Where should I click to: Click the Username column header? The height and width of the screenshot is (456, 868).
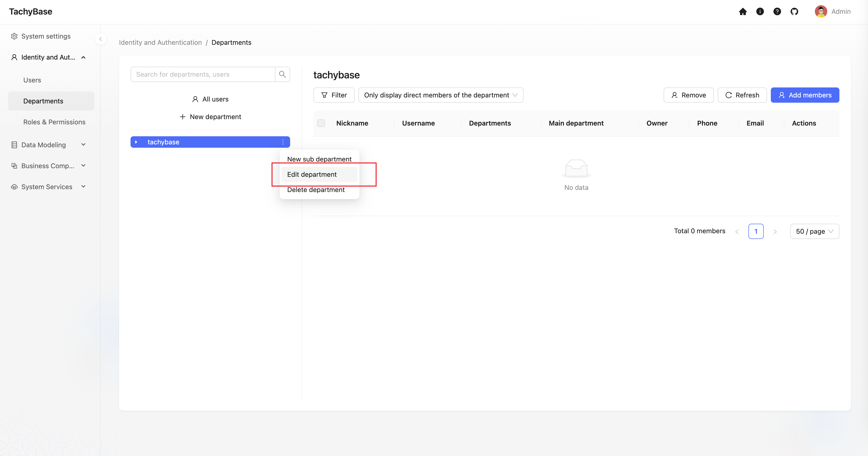pyautogui.click(x=418, y=123)
